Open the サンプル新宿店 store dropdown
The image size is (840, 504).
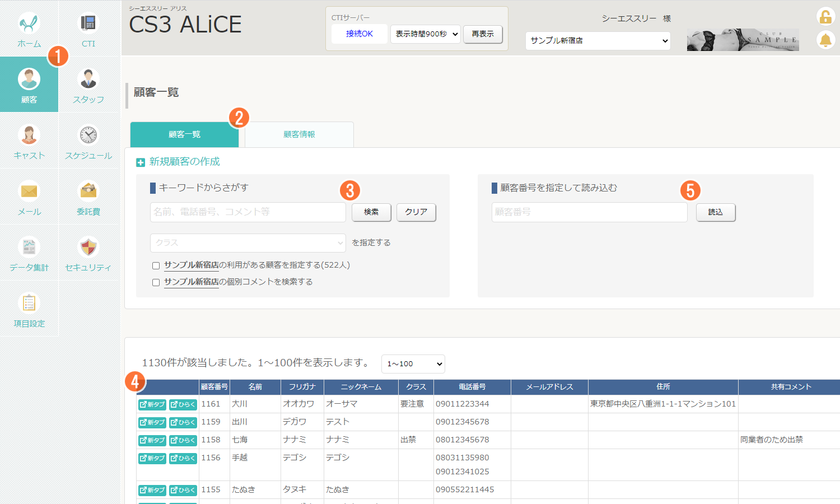click(598, 40)
